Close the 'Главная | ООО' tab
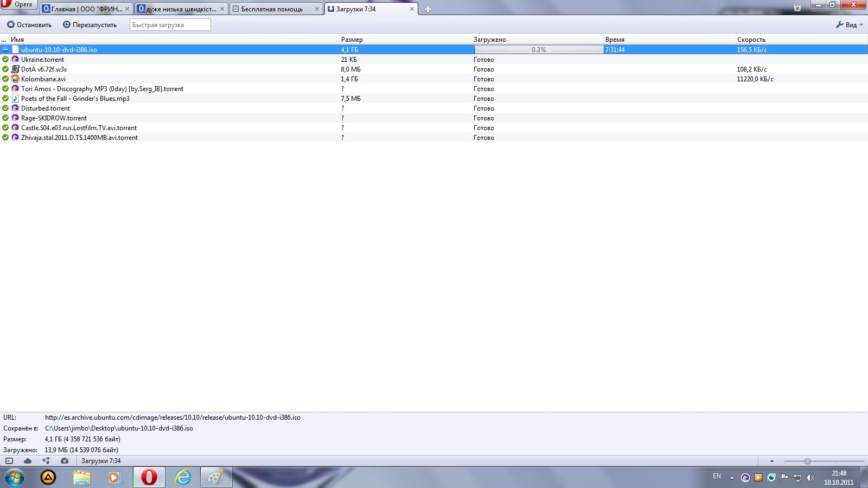868x488 pixels. click(x=127, y=9)
